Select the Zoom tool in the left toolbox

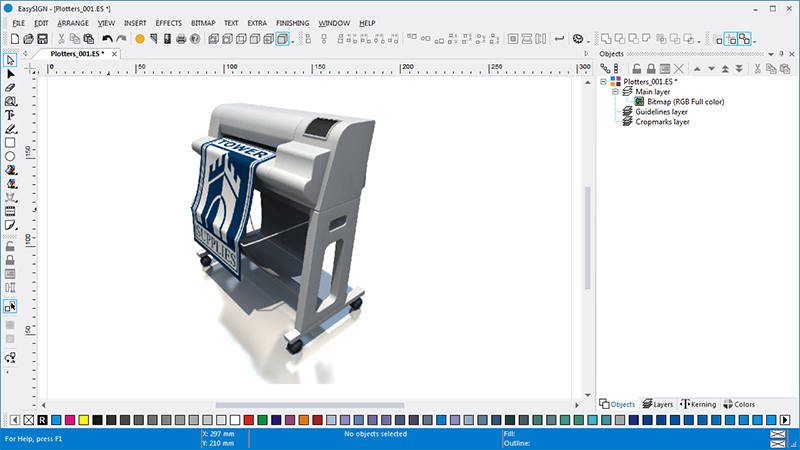(x=11, y=101)
